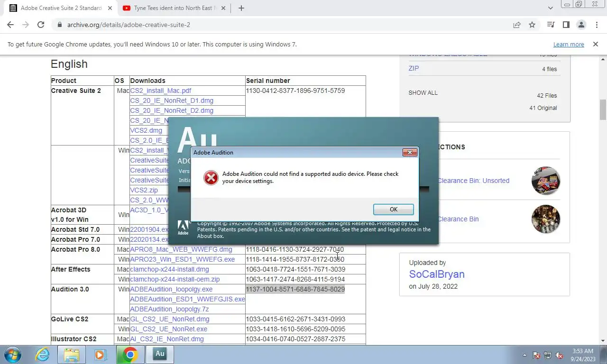This screenshot has height=364, width=607.
Task: Go back in Chrome browser
Action: 10,25
